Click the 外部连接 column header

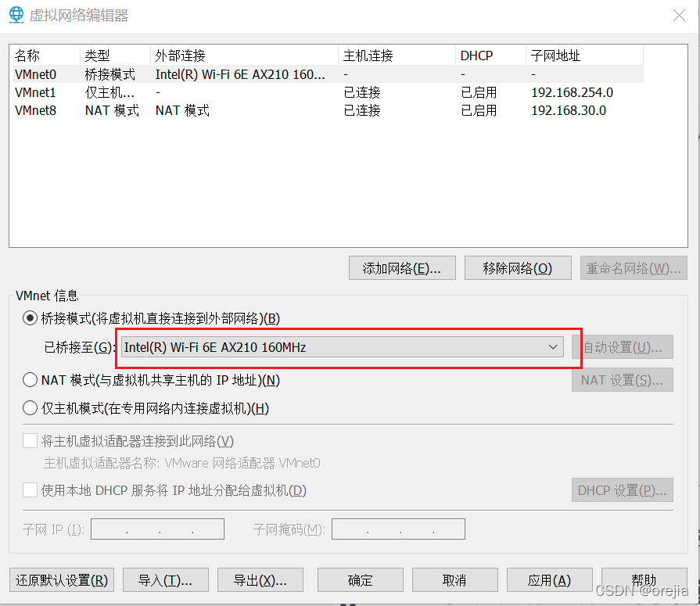(x=244, y=56)
